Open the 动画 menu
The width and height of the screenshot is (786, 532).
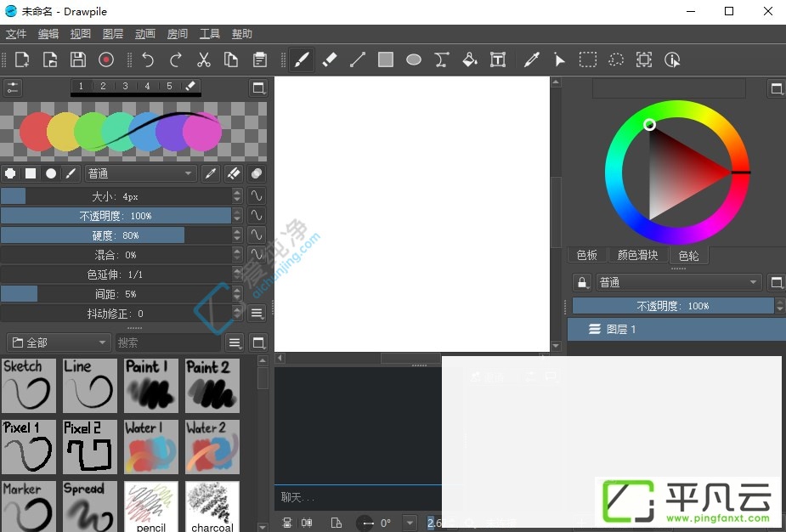[x=144, y=34]
